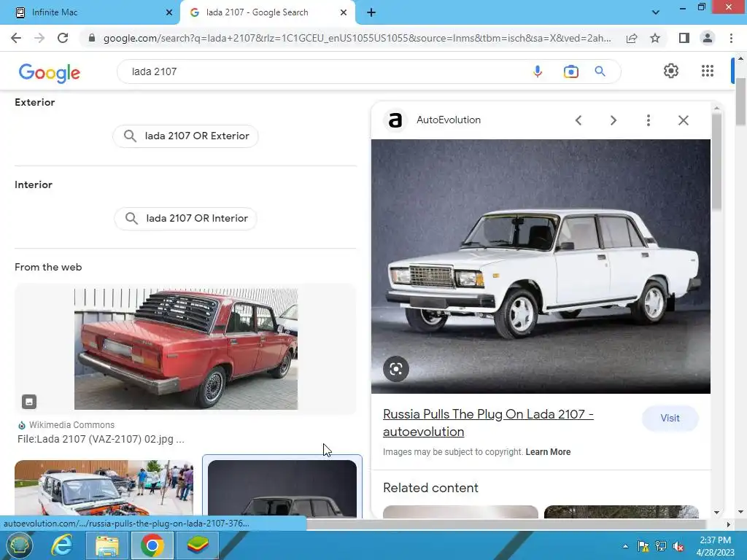Click the AutoEvolution site logo icon
This screenshot has height=560, width=747.
(395, 120)
